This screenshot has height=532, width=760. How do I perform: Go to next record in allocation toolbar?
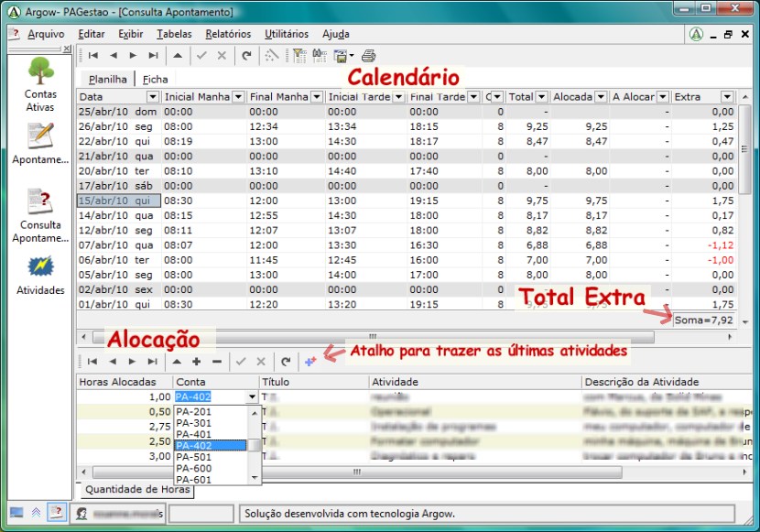tap(133, 362)
